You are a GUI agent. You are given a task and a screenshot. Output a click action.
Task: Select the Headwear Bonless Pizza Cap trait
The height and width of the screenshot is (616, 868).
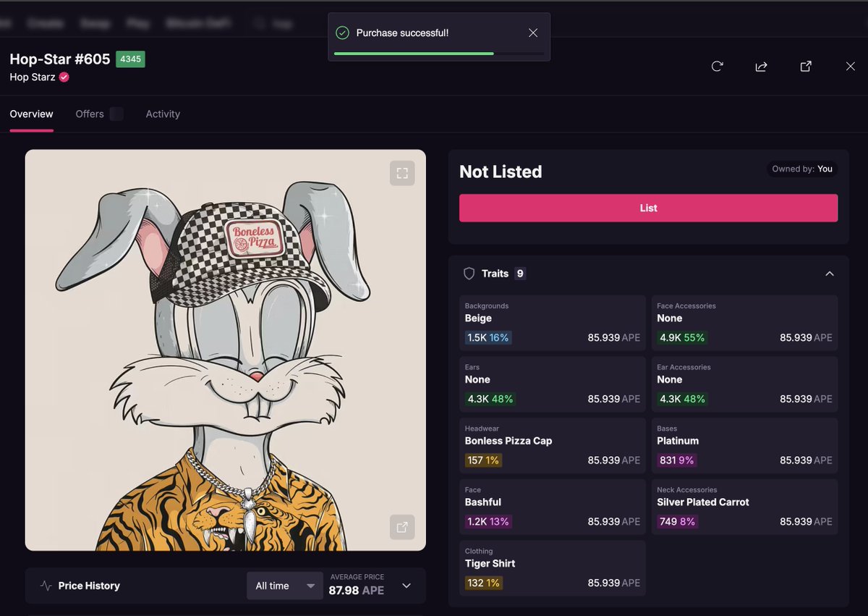click(x=553, y=445)
